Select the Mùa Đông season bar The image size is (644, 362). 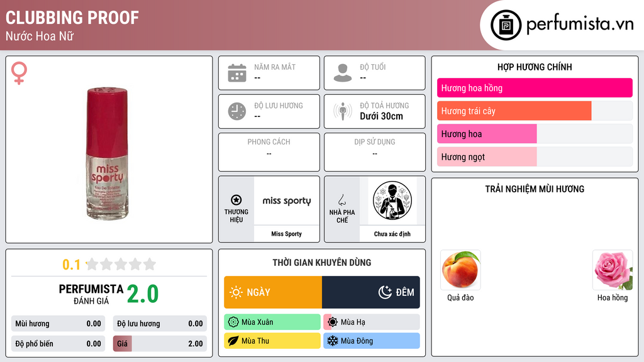(x=372, y=341)
